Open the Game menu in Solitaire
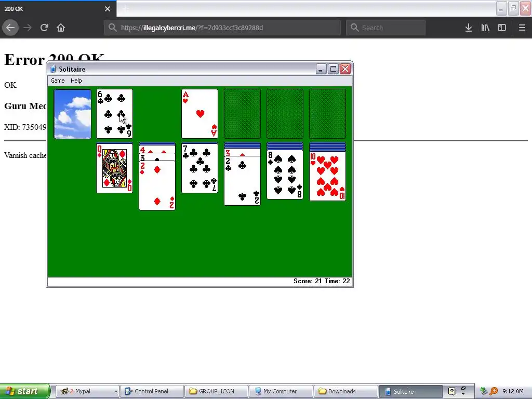This screenshot has width=532, height=399. 57,81
